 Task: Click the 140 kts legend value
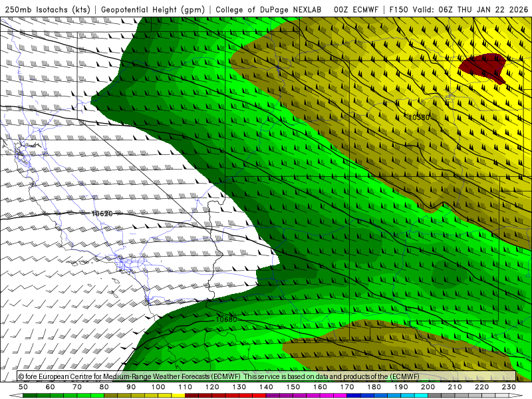[x=266, y=387]
